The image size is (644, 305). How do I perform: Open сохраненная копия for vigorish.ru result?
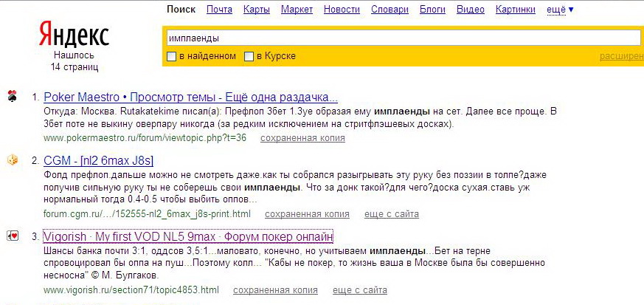point(275,290)
